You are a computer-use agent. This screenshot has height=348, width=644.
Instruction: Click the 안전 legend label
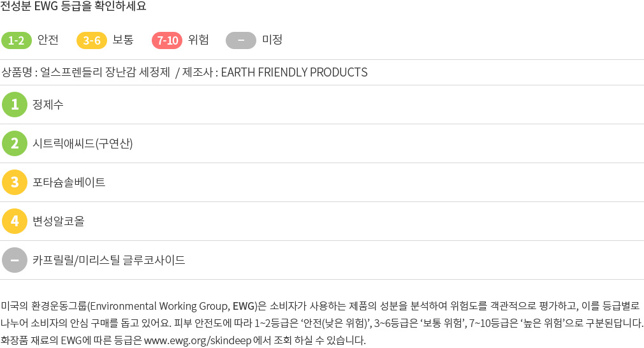click(x=48, y=40)
